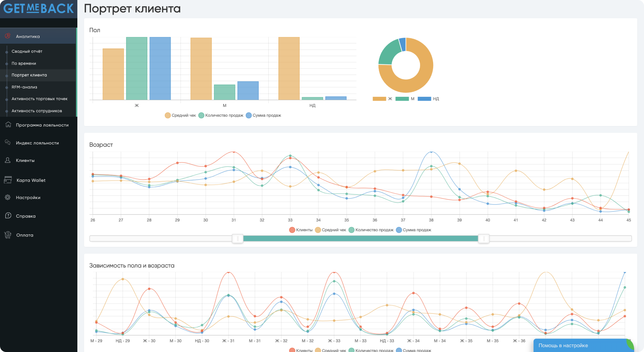Click the teal selected age range bar
This screenshot has width=644, height=352.
click(361, 238)
